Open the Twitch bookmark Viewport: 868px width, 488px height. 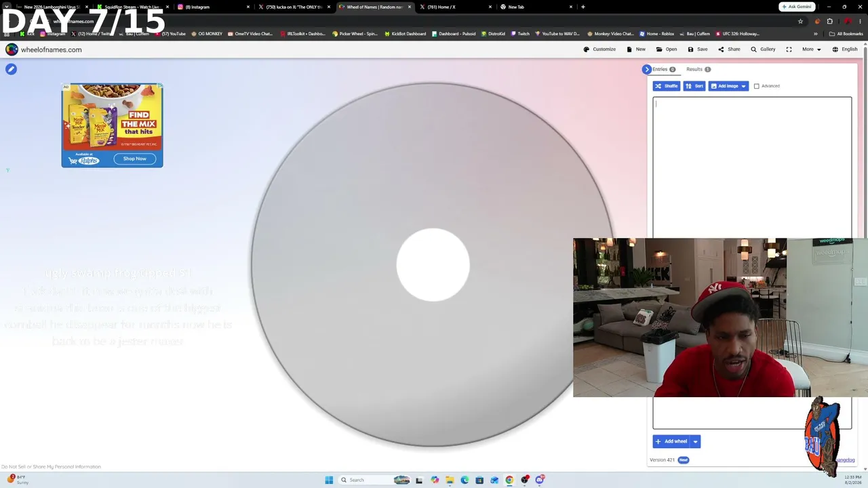click(520, 33)
